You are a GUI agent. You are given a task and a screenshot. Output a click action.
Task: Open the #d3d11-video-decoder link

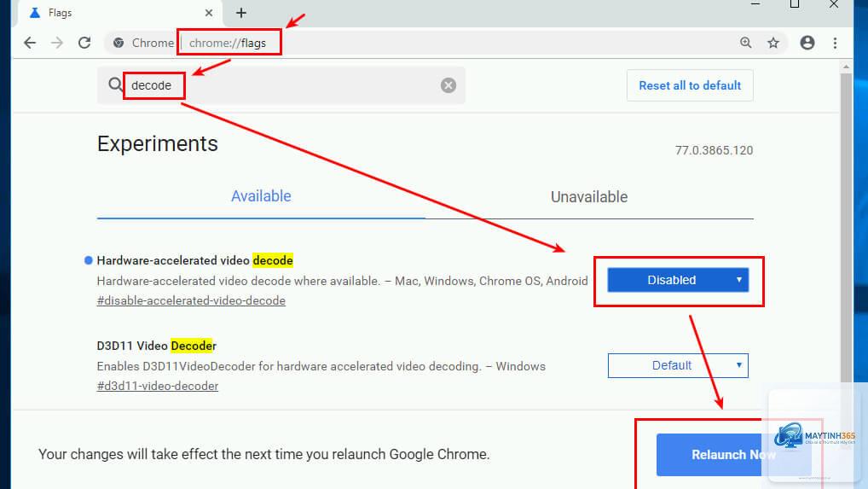coord(157,386)
